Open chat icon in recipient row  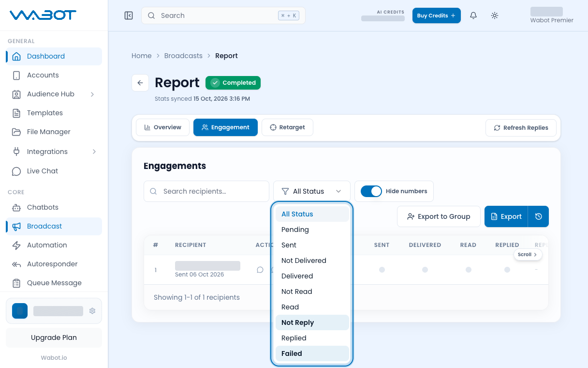260,270
